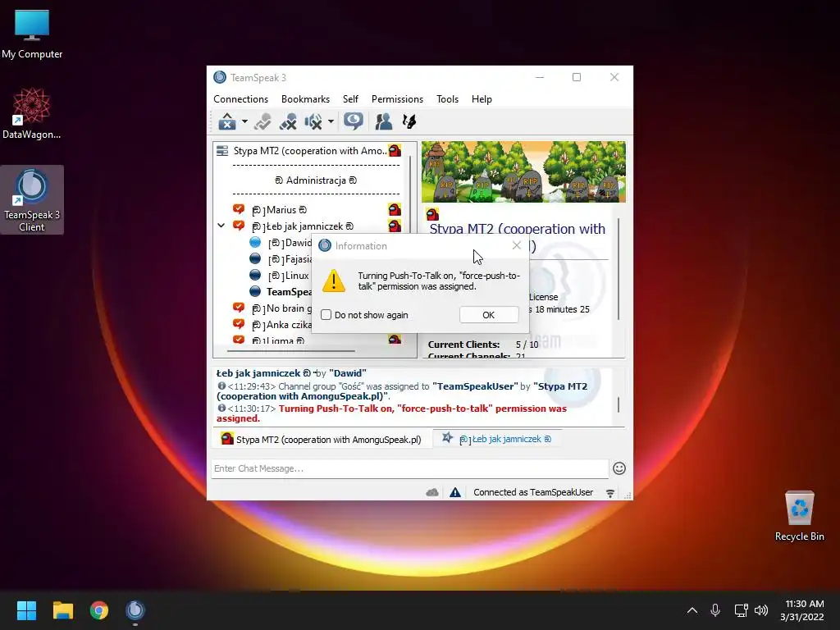Click the warning triangle icon in status bar
The width and height of the screenshot is (840, 630).
[455, 492]
